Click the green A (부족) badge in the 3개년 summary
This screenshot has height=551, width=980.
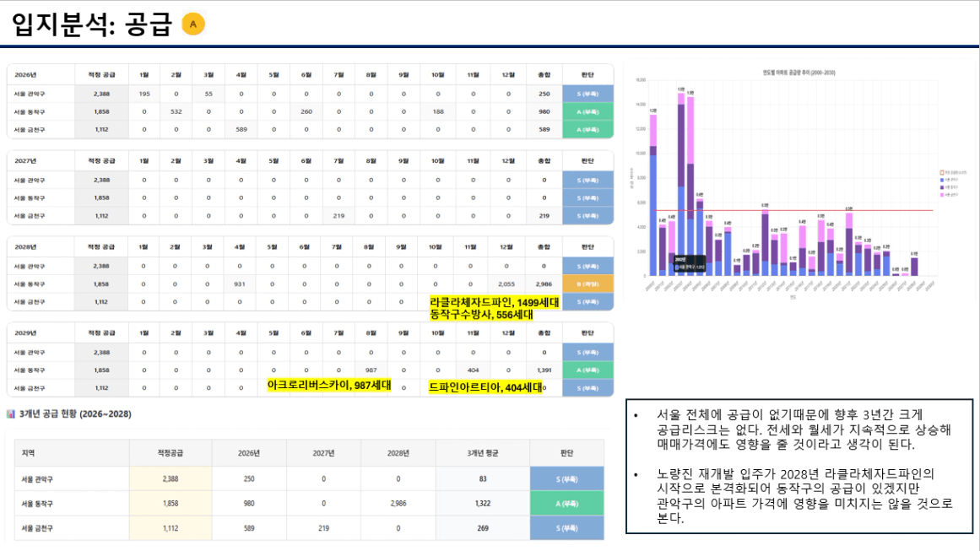(x=567, y=504)
